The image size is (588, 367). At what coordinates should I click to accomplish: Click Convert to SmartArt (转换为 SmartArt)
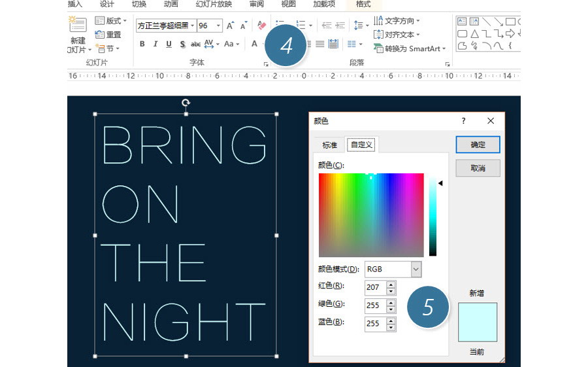coord(410,48)
